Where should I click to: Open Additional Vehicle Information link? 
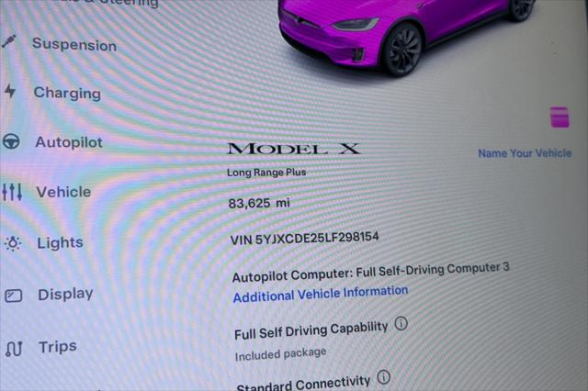pos(321,294)
